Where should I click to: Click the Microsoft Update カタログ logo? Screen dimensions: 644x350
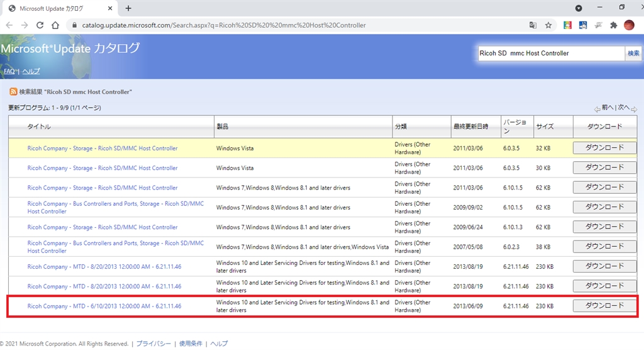coord(70,48)
